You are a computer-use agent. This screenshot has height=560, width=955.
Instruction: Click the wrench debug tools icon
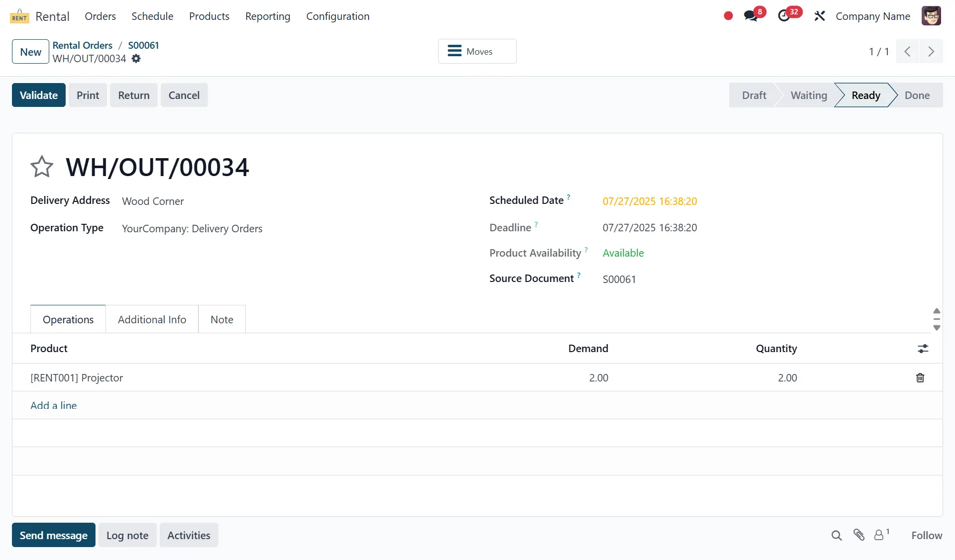(x=819, y=16)
